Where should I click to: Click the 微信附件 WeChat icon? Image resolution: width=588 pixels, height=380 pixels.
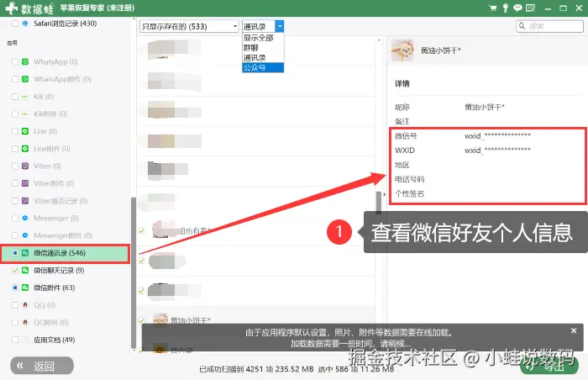coord(25,288)
